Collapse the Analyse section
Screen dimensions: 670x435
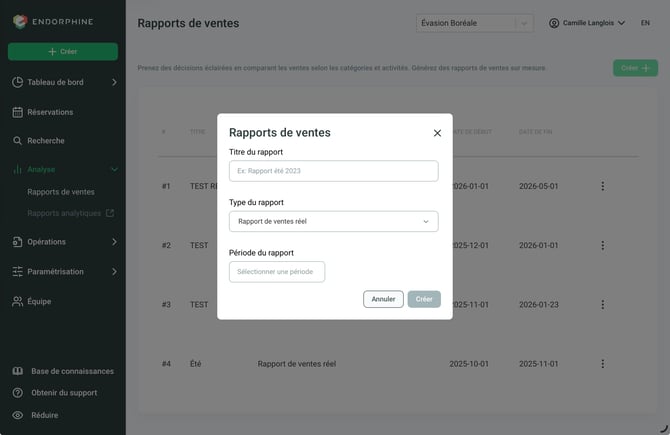click(x=114, y=170)
